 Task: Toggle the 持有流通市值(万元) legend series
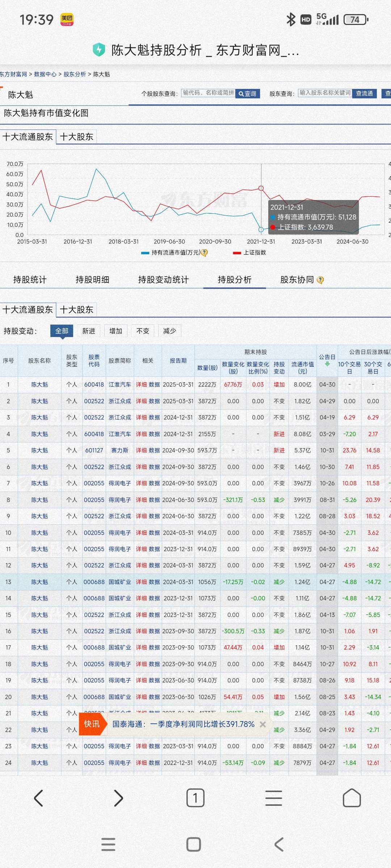(171, 253)
